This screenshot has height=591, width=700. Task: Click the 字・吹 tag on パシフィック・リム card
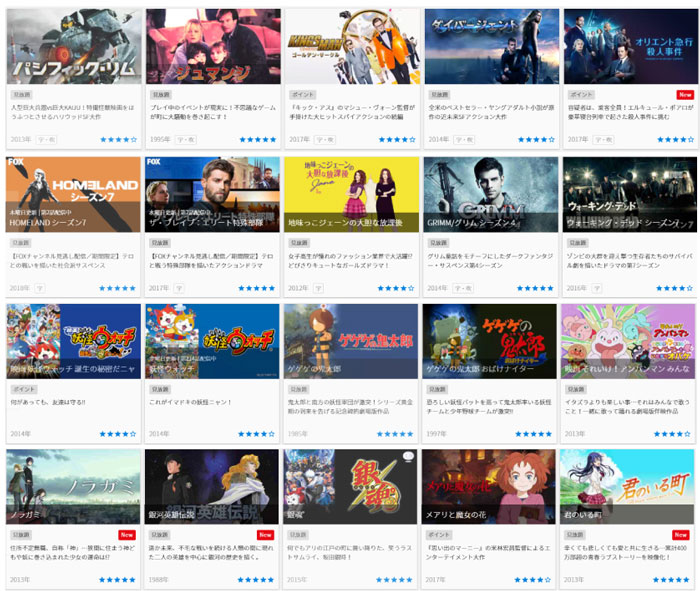pyautogui.click(x=46, y=140)
